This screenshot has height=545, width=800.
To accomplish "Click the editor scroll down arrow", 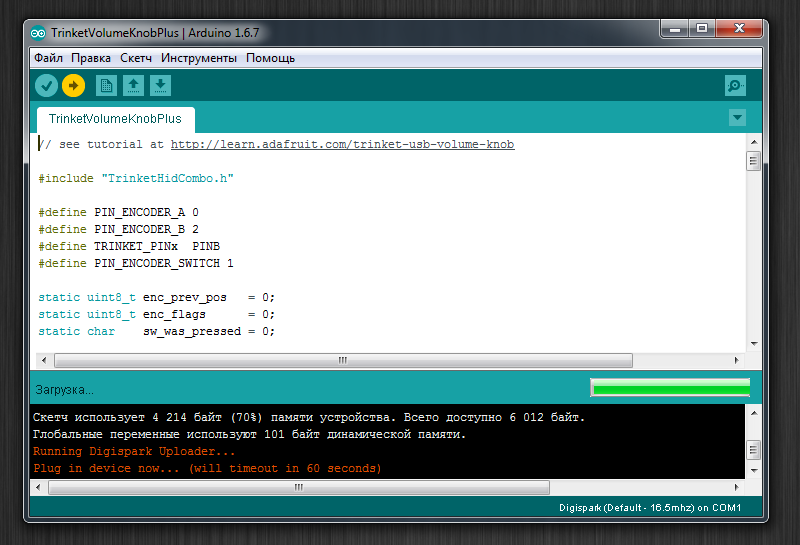I will [754, 344].
